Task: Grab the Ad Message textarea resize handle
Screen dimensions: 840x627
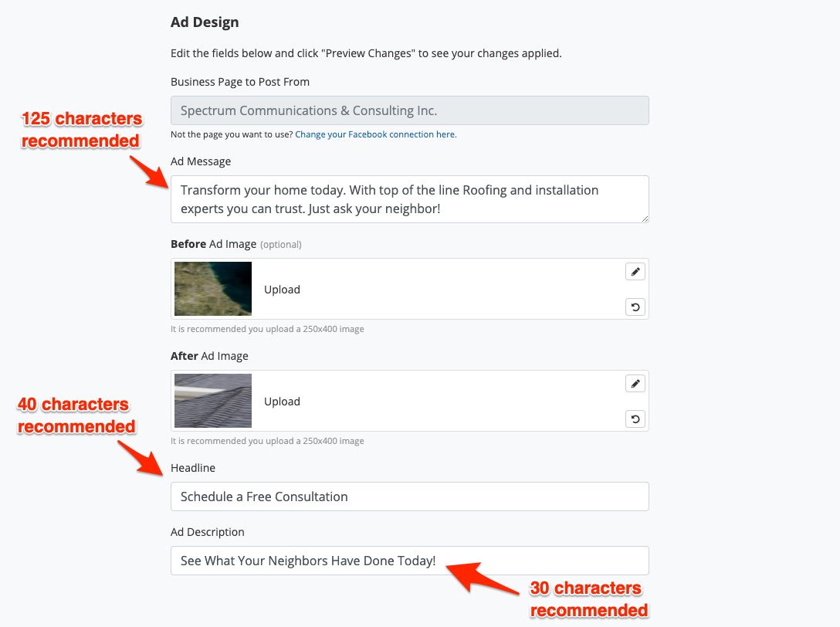Action: tap(645, 219)
